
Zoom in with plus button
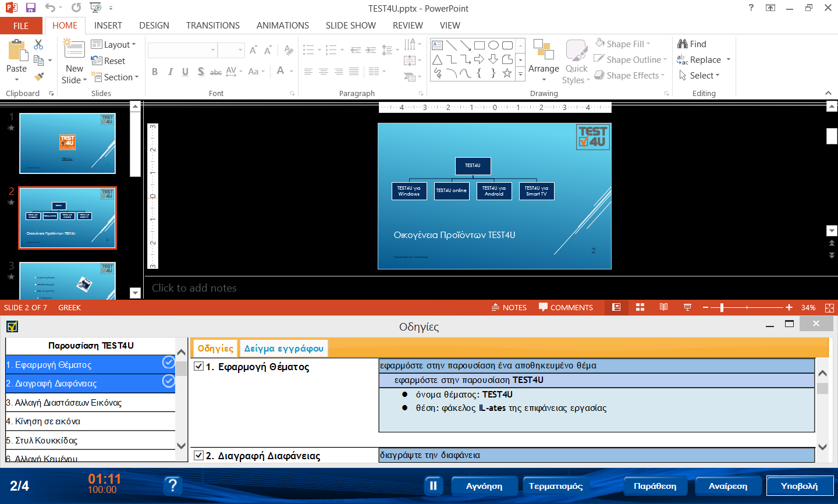click(789, 307)
